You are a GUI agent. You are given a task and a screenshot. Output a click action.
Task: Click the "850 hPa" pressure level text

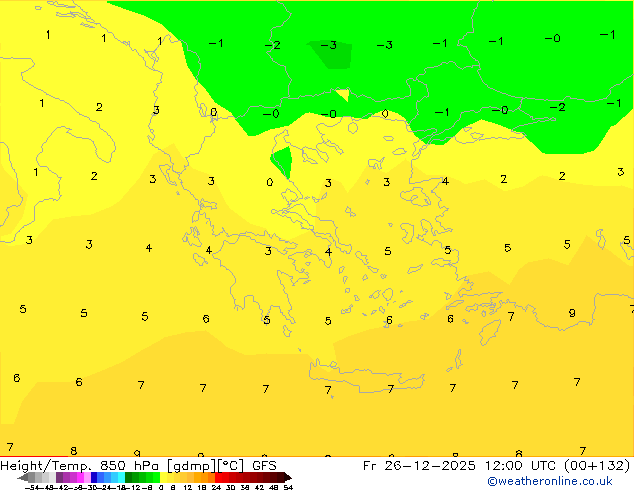point(129,466)
